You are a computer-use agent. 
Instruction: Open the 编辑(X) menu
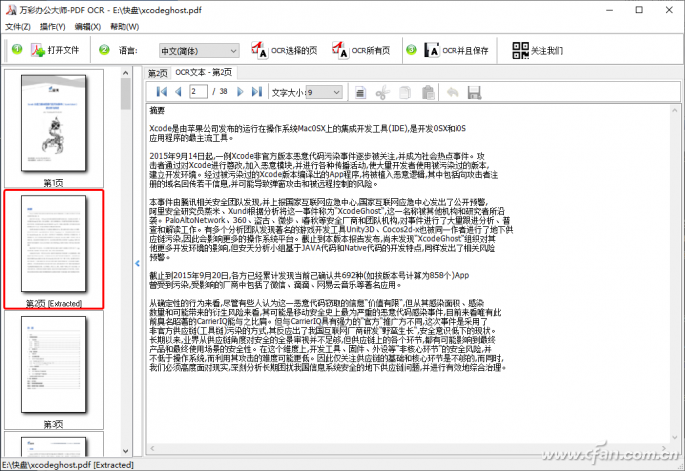87,27
